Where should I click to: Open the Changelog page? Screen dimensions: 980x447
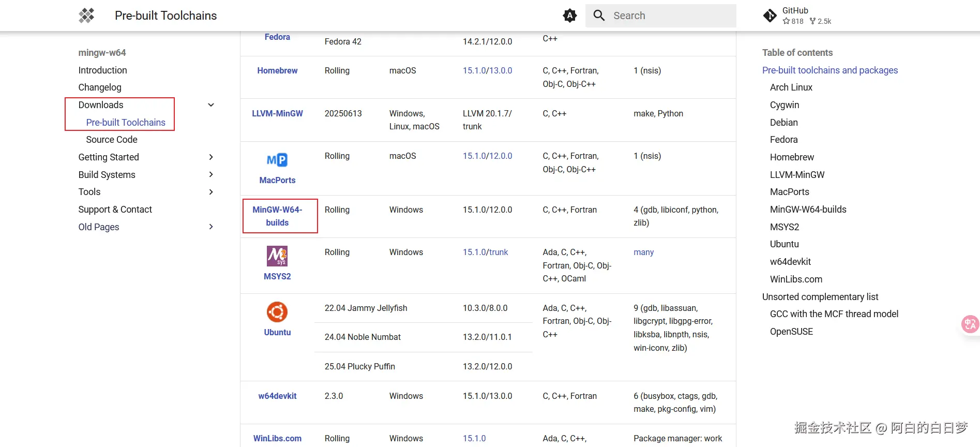click(x=100, y=87)
